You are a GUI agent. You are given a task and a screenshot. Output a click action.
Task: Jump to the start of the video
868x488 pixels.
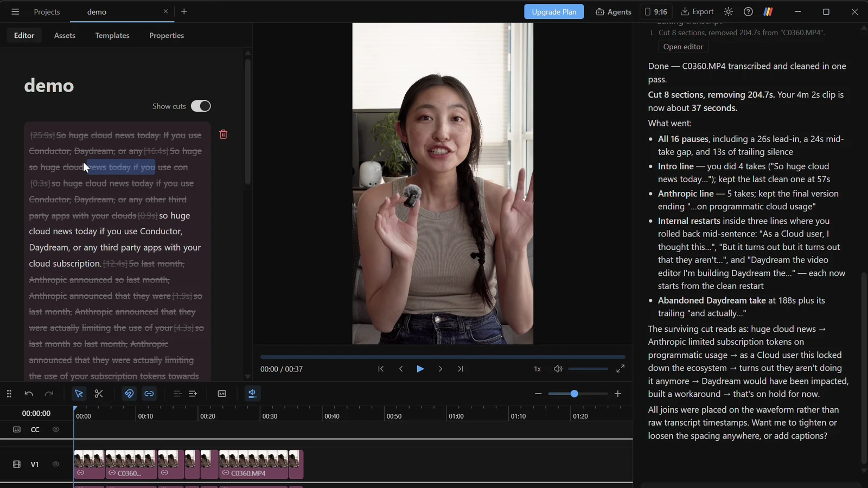[x=381, y=369]
